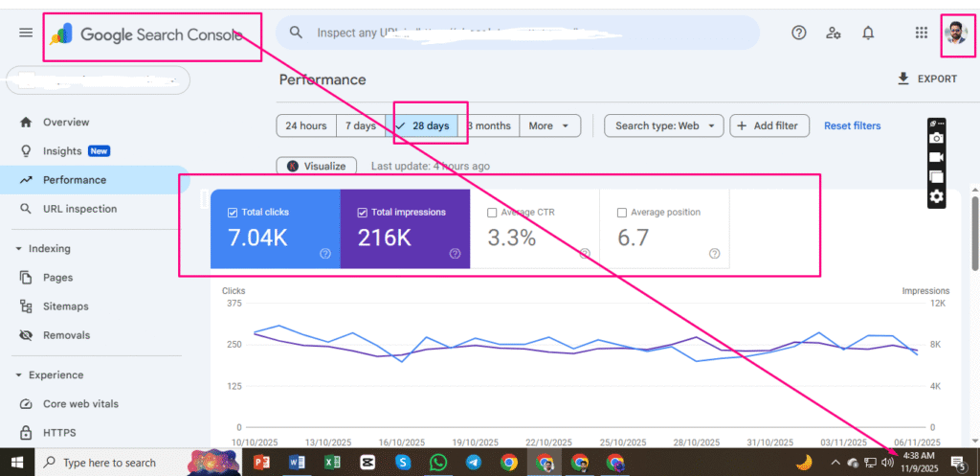Image resolution: width=980 pixels, height=476 pixels.
Task: Open WhatsApp from the taskbar
Action: (x=438, y=463)
